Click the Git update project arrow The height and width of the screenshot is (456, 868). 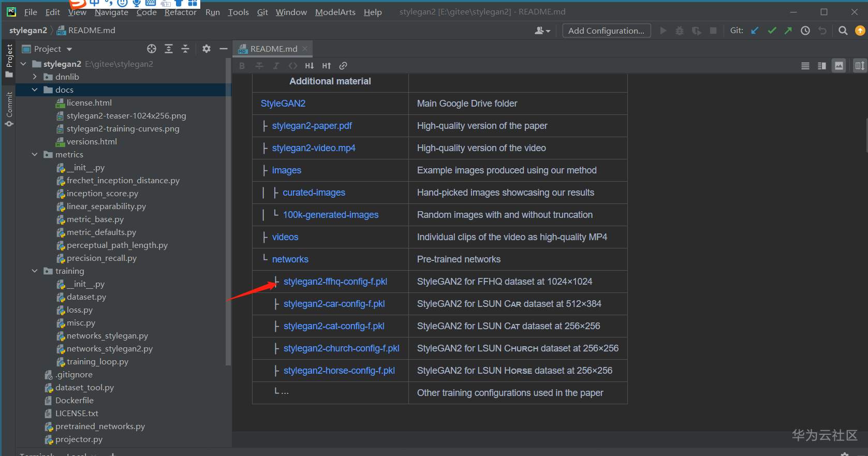pos(755,31)
